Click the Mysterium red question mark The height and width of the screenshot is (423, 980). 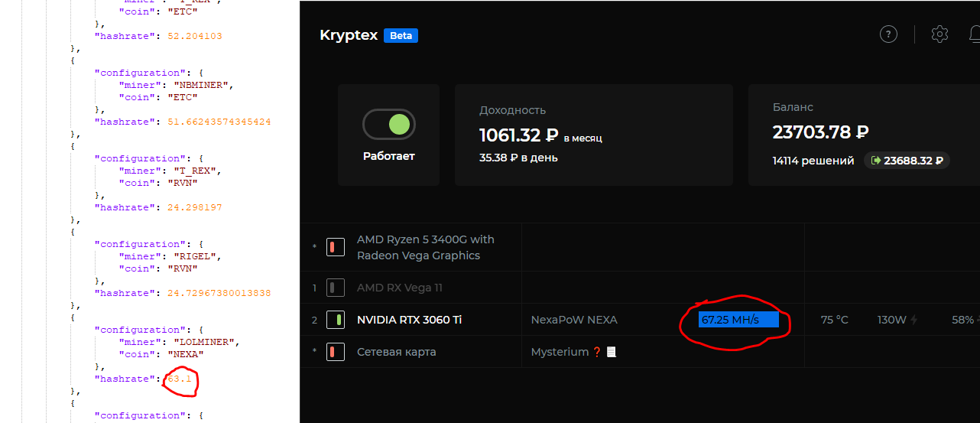tap(597, 352)
